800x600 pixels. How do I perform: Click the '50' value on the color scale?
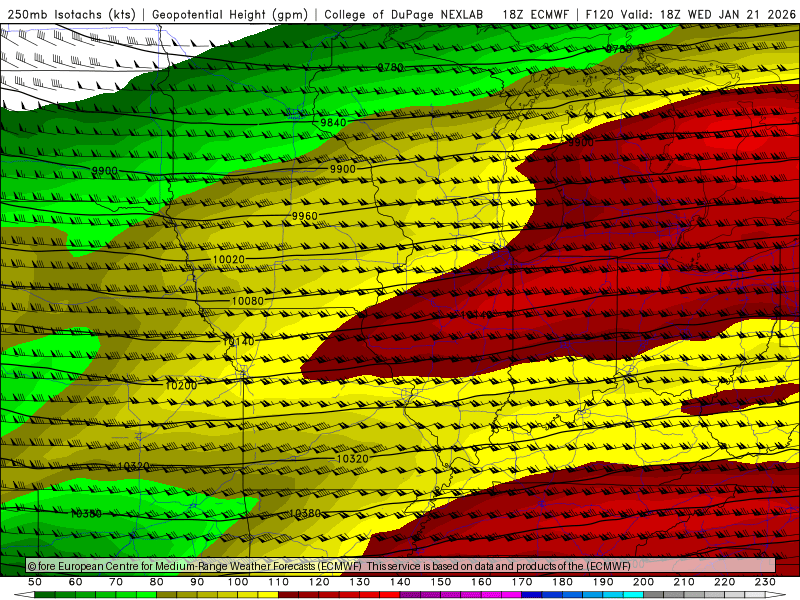coord(35,582)
